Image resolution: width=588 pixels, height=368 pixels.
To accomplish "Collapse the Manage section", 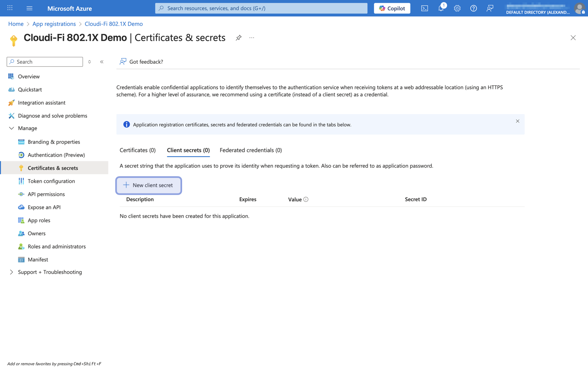I will pyautogui.click(x=11, y=128).
